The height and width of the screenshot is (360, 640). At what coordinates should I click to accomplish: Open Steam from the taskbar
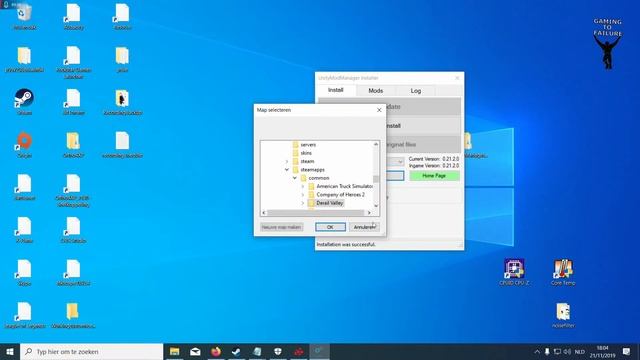[x=236, y=351]
